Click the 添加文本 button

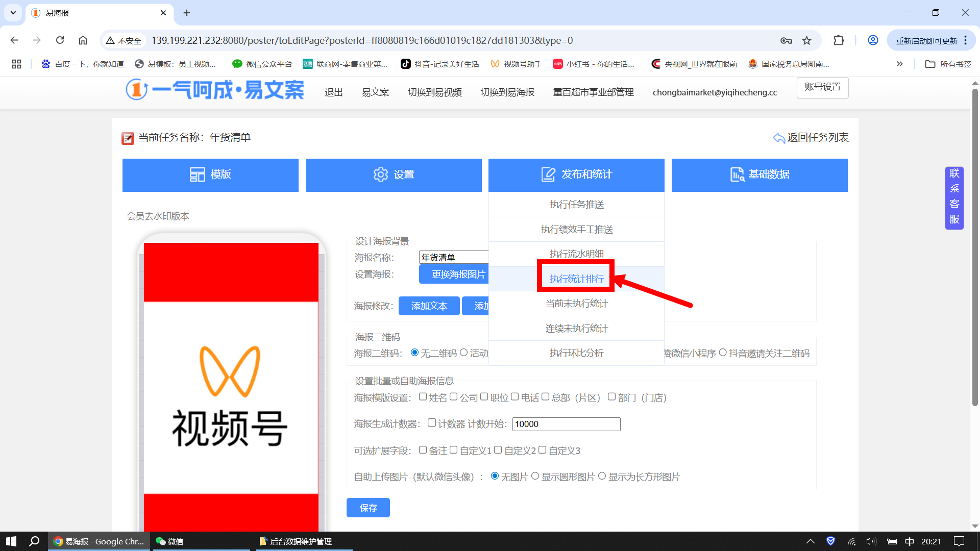429,306
